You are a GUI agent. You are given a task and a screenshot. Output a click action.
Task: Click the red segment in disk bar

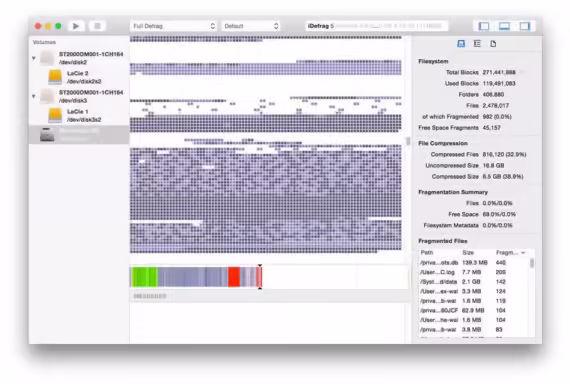(234, 277)
